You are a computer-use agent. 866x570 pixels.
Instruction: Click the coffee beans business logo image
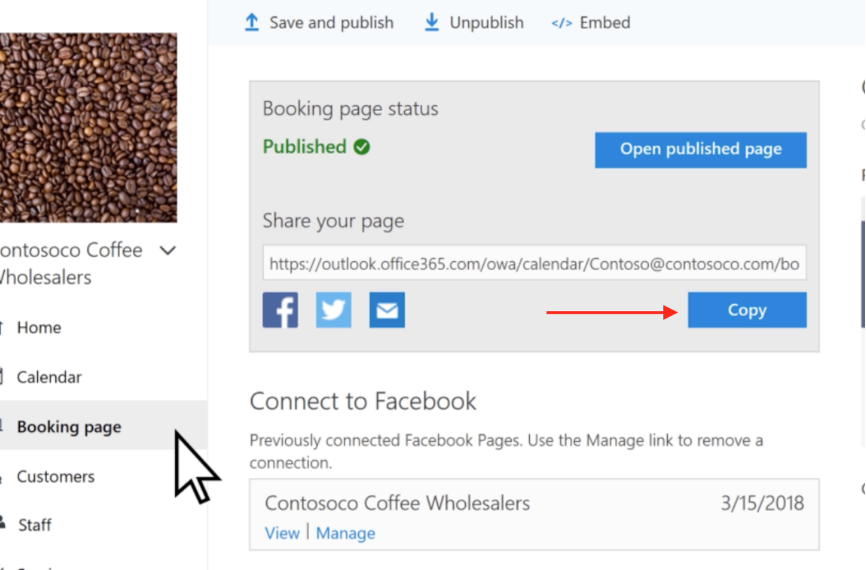[88, 128]
